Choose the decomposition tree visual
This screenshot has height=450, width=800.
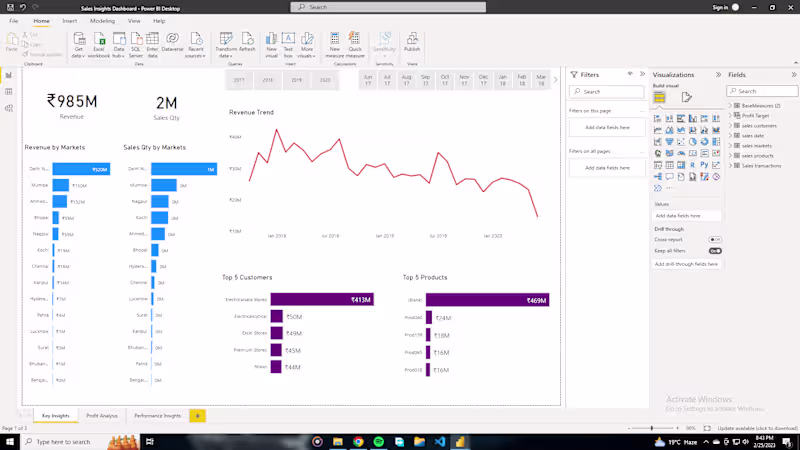coord(658,177)
